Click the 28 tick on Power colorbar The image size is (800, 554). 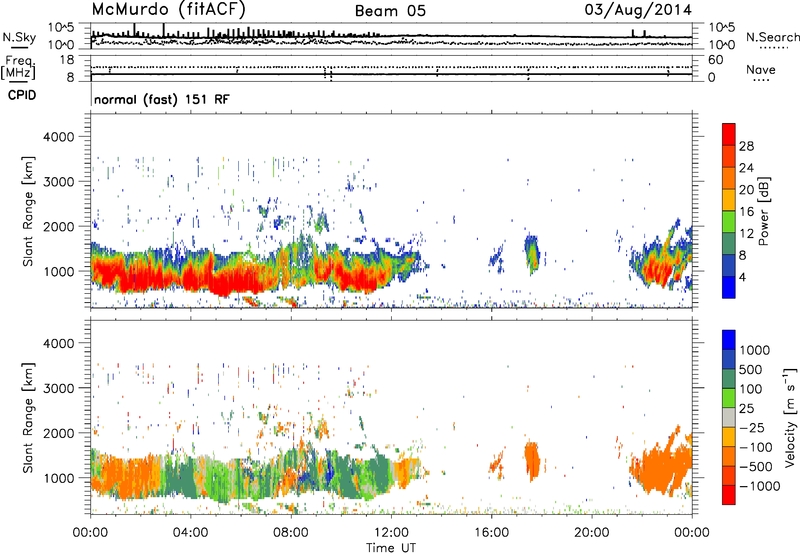[x=746, y=146]
